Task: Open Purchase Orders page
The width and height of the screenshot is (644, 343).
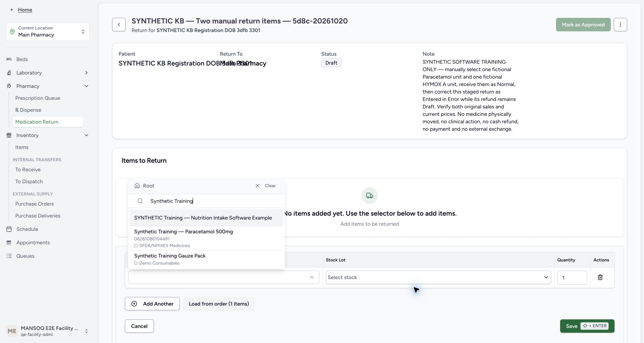Action: tap(34, 204)
